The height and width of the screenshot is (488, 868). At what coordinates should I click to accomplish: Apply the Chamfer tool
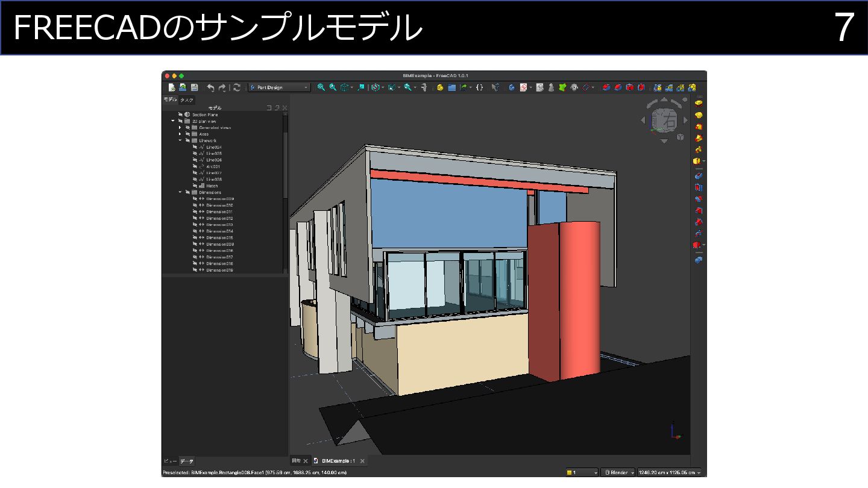618,87
